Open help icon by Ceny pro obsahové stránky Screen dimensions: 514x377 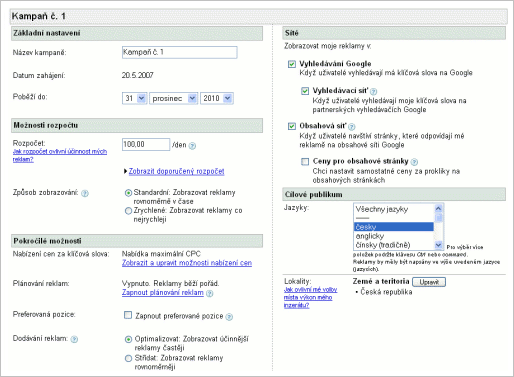point(414,162)
